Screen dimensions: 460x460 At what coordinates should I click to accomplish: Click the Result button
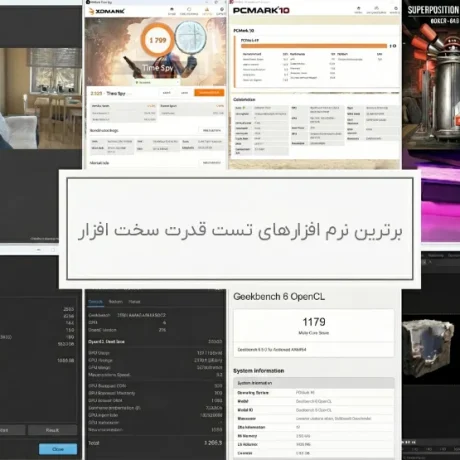[x=52, y=430]
